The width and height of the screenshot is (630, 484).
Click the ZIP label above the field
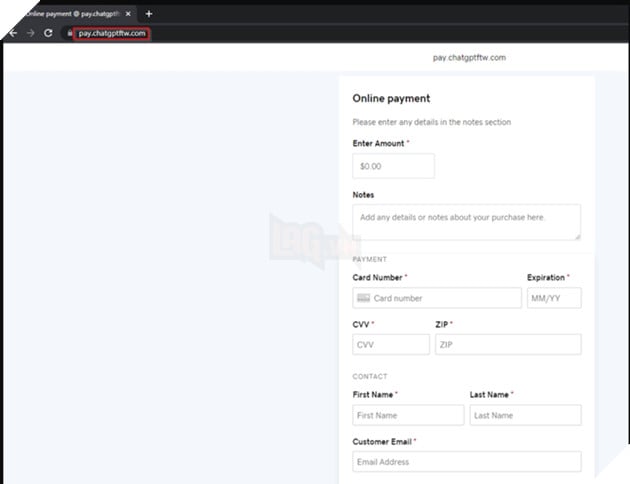coord(442,325)
